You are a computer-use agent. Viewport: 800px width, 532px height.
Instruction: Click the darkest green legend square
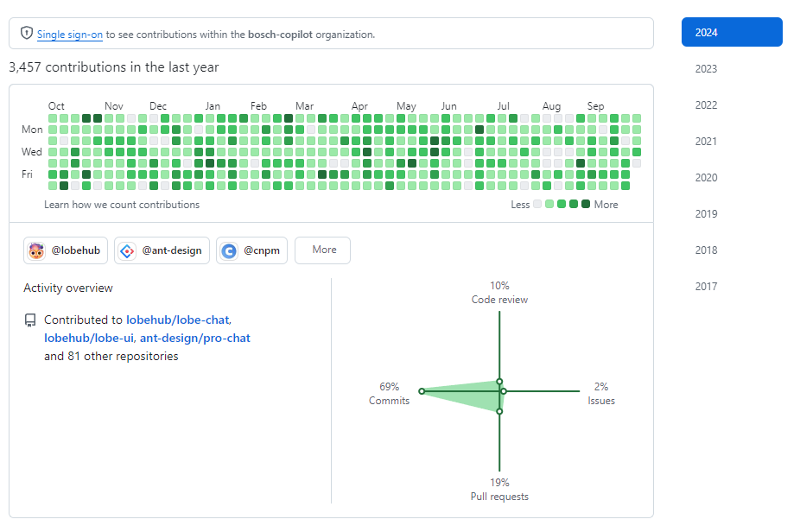click(x=586, y=205)
